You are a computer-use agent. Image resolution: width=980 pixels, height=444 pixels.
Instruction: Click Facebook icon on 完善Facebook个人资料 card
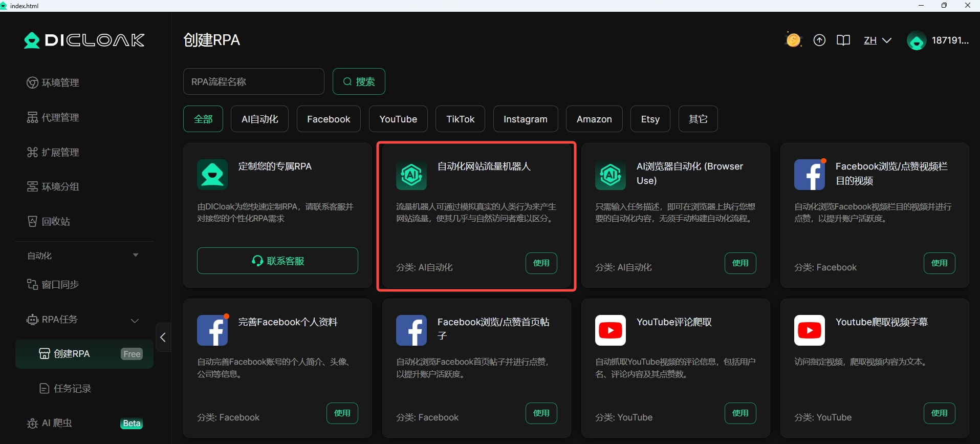click(212, 330)
